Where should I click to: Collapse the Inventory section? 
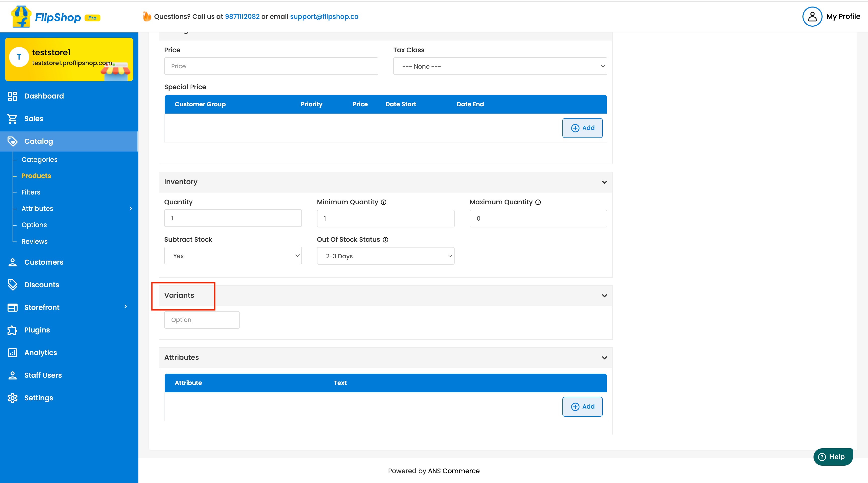604,182
